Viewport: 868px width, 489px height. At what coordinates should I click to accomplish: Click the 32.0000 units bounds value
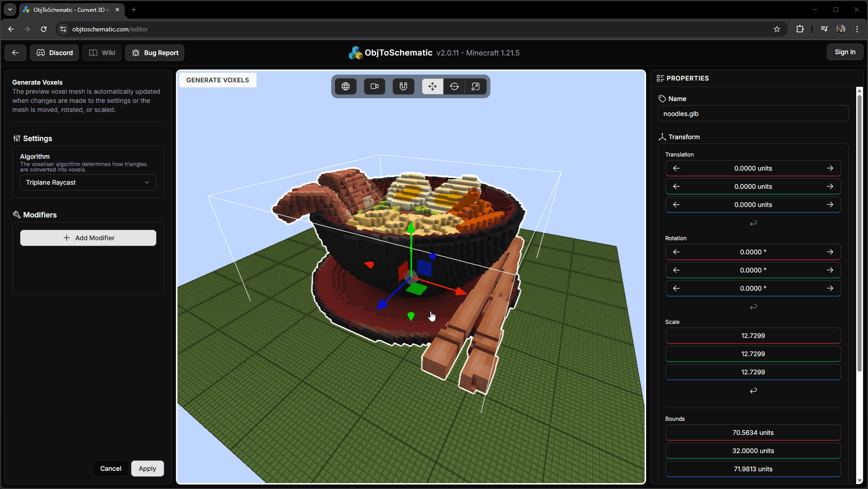click(x=753, y=451)
